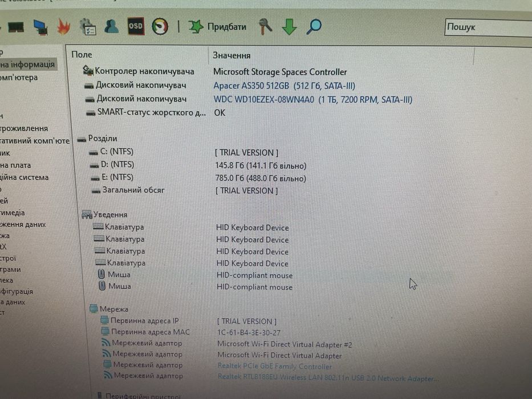Click the Поле column header

(82, 55)
